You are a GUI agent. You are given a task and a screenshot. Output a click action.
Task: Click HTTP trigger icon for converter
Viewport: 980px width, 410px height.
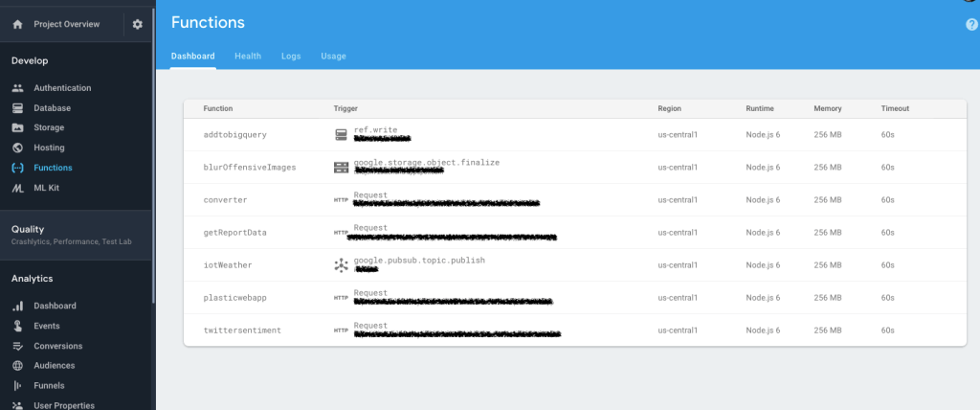[341, 200]
